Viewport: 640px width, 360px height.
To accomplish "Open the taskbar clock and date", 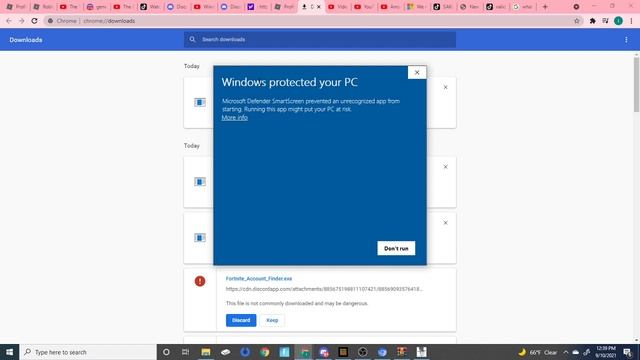I will tap(605, 352).
